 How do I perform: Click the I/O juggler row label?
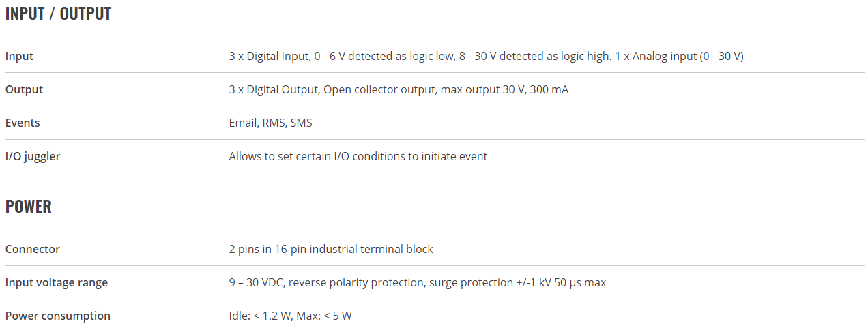click(33, 157)
